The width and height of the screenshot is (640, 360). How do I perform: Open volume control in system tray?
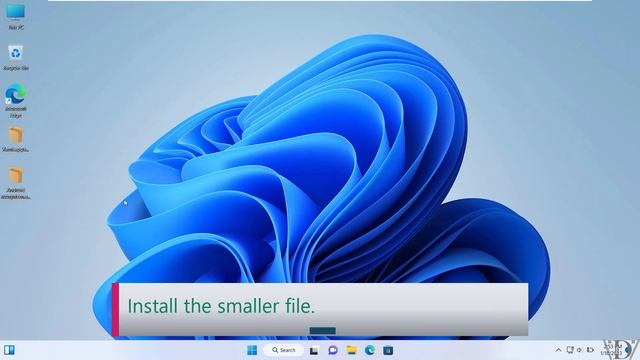(x=580, y=350)
